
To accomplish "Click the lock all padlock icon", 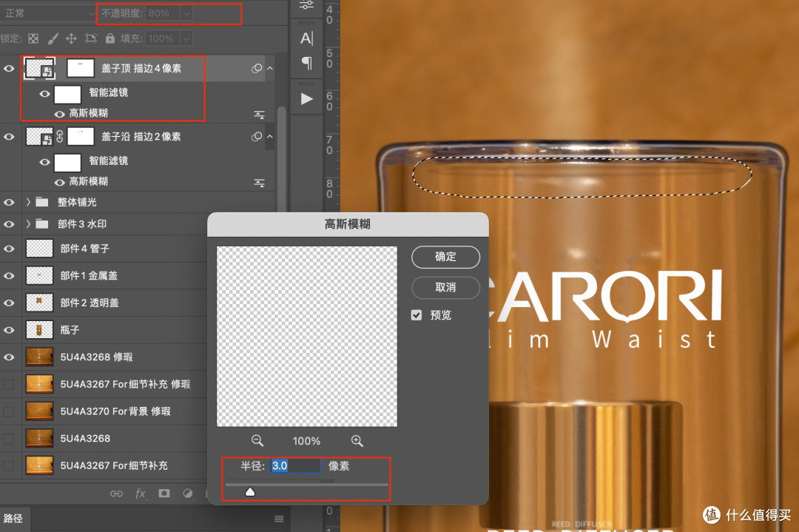I will click(110, 38).
